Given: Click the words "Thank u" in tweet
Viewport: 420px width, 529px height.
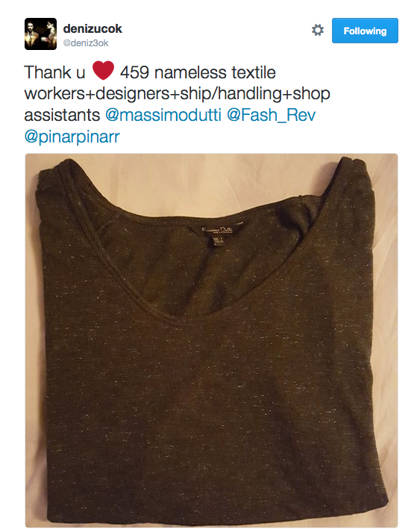Looking at the screenshot, I should [x=54, y=72].
